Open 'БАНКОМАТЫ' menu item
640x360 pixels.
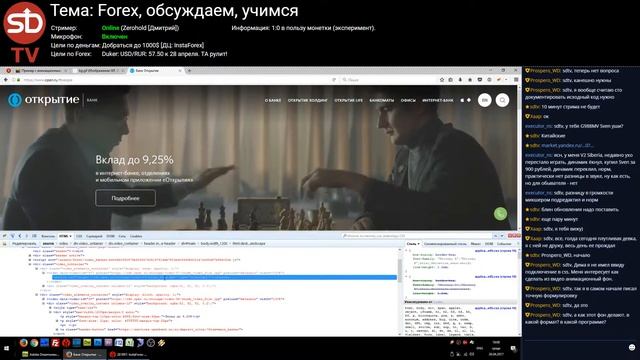382,100
